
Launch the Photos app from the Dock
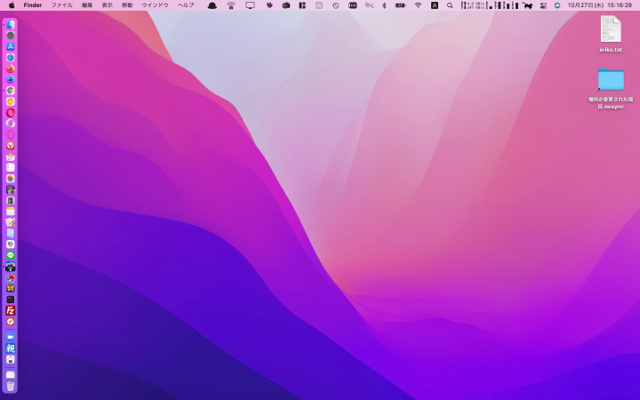click(x=10, y=179)
